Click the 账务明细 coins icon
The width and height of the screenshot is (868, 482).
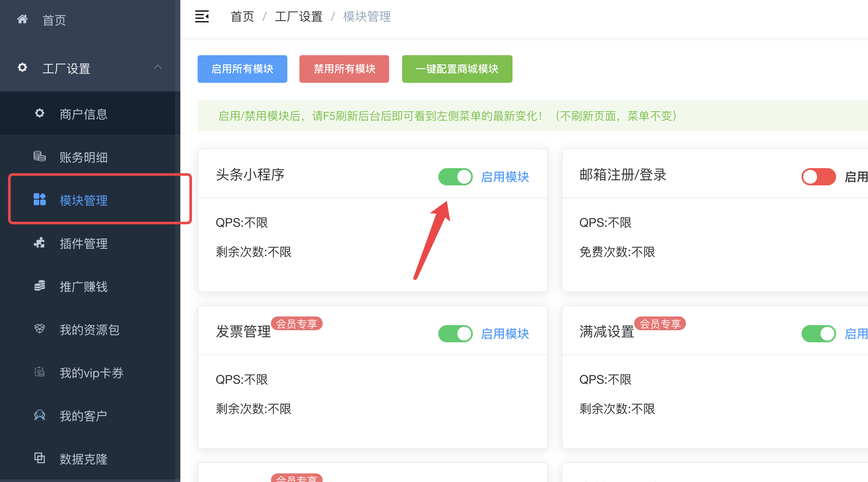(40, 156)
